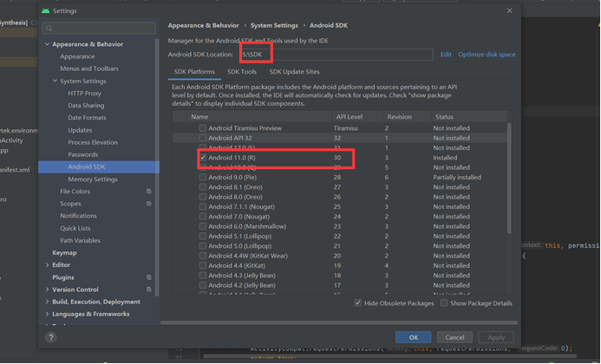Check the Android 9.0 (Pie) checkbox
This screenshot has height=364, width=601.
pyautogui.click(x=203, y=177)
